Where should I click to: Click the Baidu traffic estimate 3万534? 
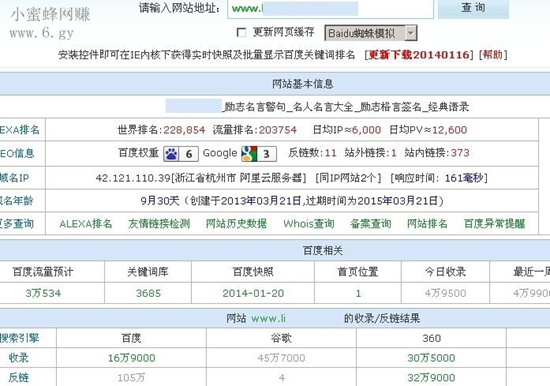click(43, 293)
